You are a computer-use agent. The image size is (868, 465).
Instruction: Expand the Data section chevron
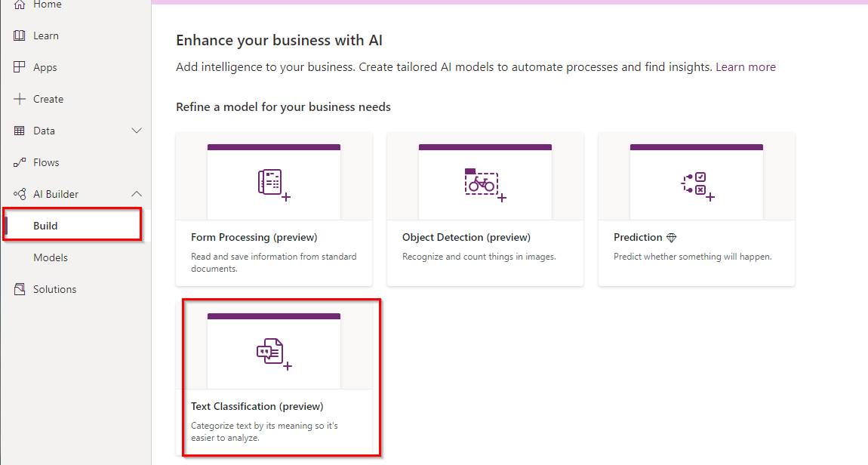(x=137, y=131)
